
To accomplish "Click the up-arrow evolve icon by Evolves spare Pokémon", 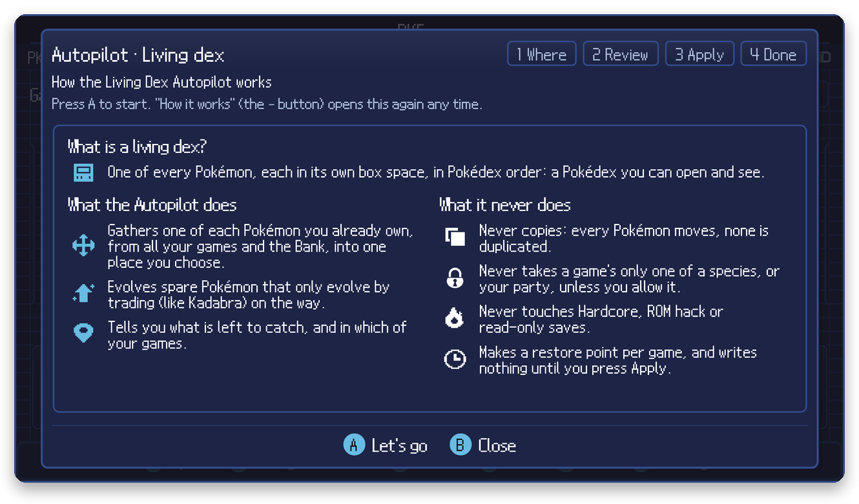I will pos(83,294).
